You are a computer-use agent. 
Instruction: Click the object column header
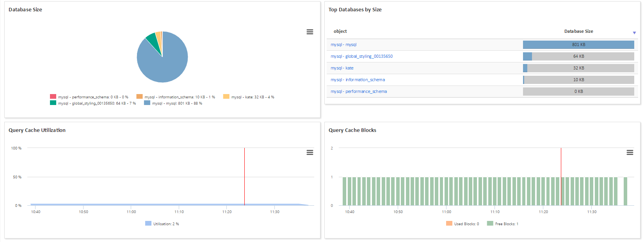(340, 31)
